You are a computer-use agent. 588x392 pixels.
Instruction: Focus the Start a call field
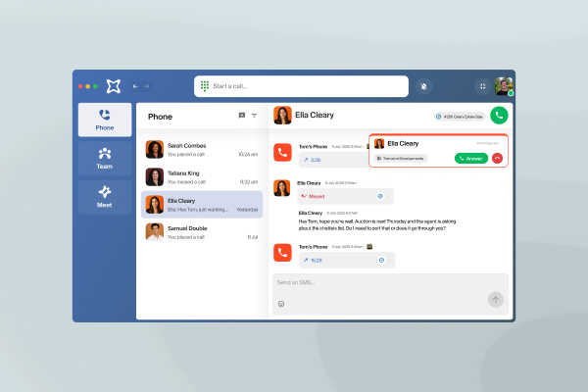[x=301, y=86]
